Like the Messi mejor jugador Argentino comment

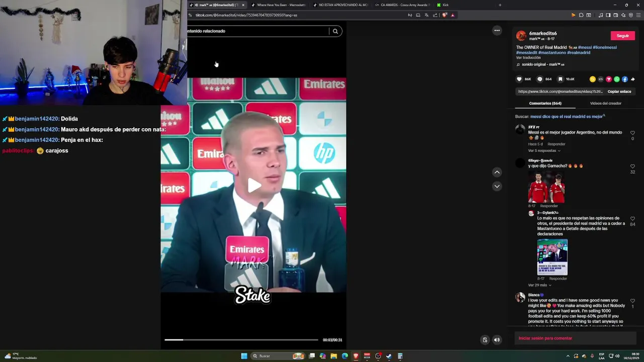632,133
